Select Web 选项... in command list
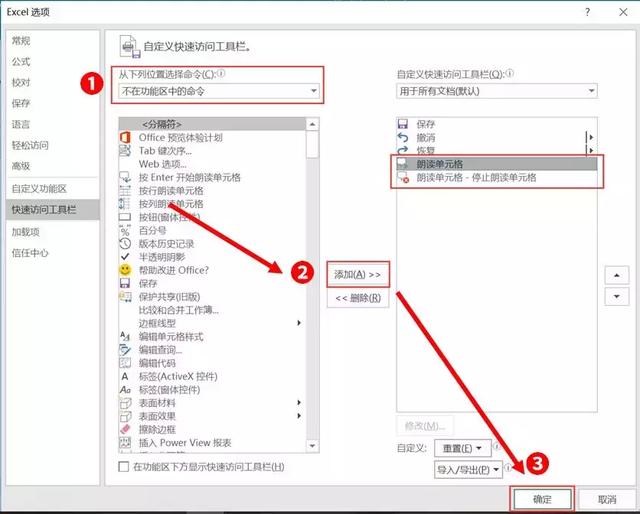640x514 pixels. click(x=212, y=164)
